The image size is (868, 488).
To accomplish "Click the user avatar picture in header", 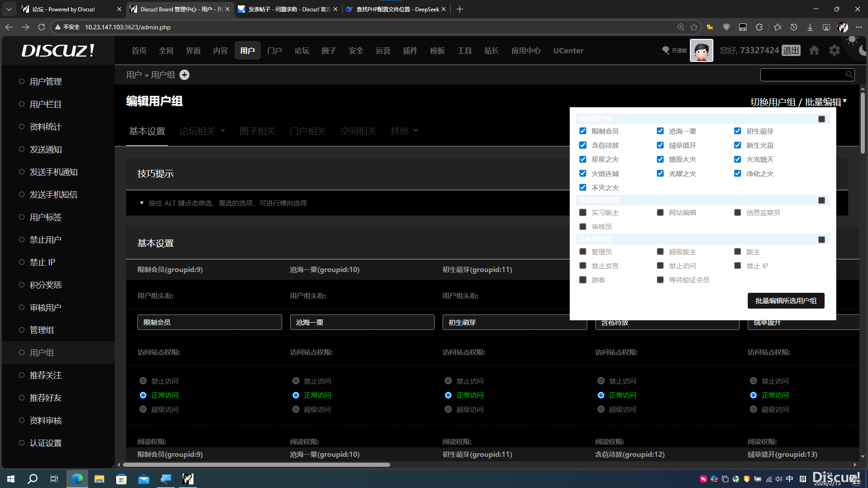I will (701, 51).
